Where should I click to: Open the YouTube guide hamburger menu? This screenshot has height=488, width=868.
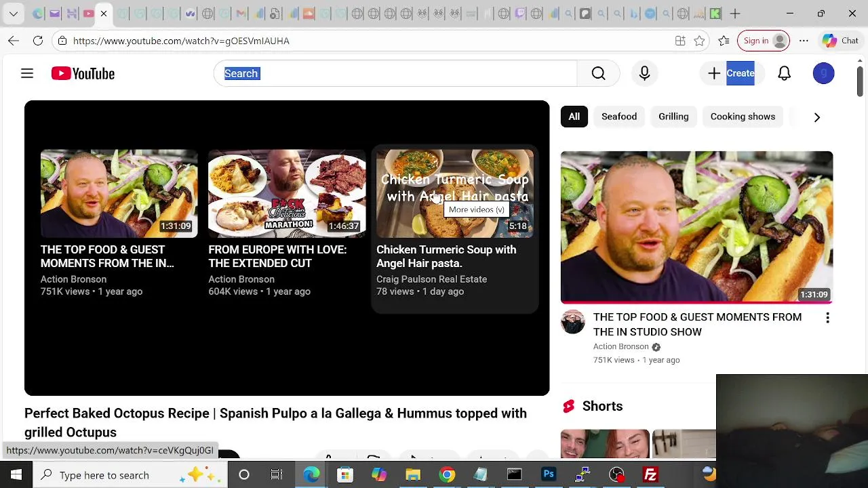click(x=27, y=73)
